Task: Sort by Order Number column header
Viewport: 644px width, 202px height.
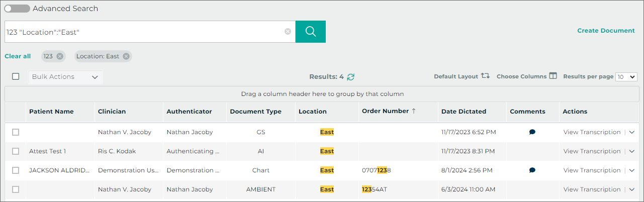Action: (x=385, y=111)
